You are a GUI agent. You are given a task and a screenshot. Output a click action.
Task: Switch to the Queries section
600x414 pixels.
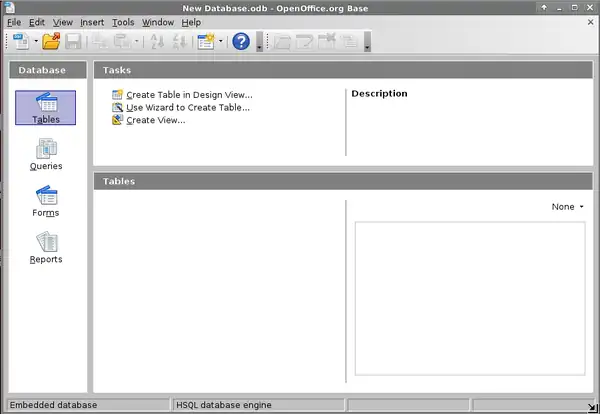tap(46, 154)
